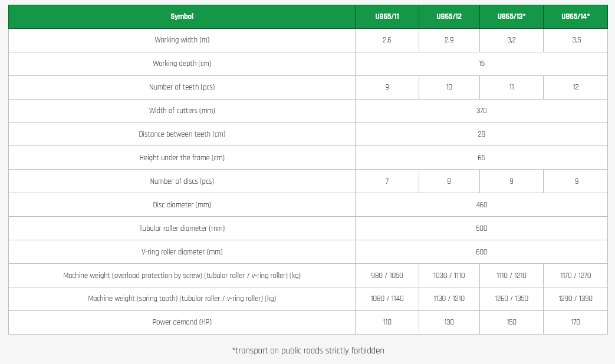Select the 370 width of cutters value
Viewport: 615px width, 364px height.
click(x=481, y=111)
